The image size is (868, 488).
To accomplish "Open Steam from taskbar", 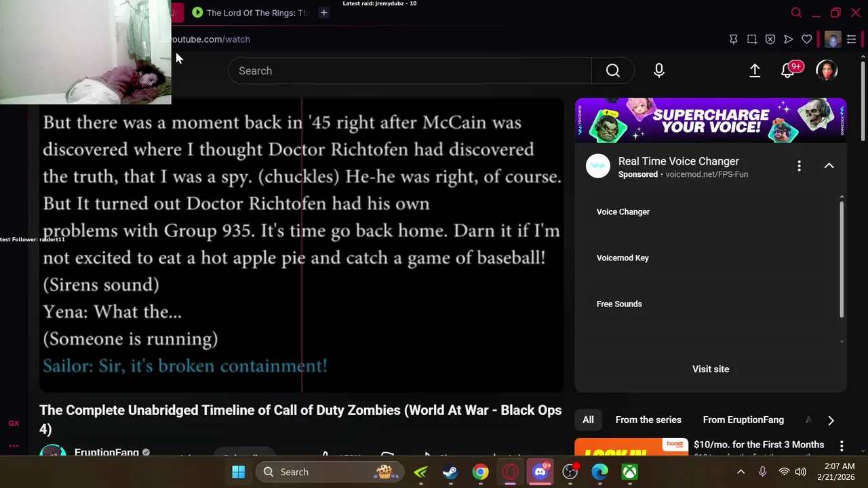I will [x=450, y=472].
